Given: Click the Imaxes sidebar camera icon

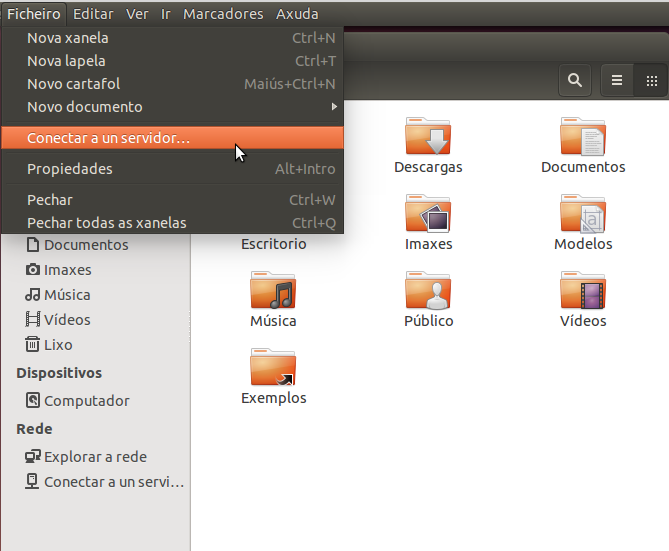Looking at the screenshot, I should pos(32,270).
